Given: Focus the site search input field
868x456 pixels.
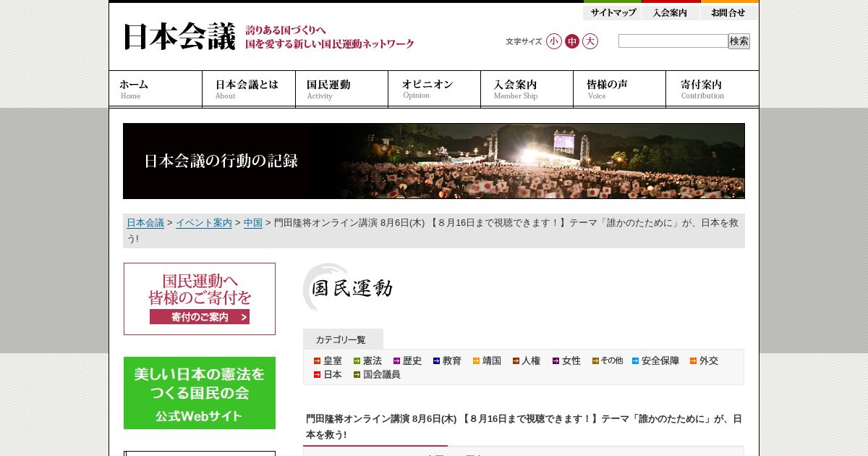Looking at the screenshot, I should [x=673, y=41].
